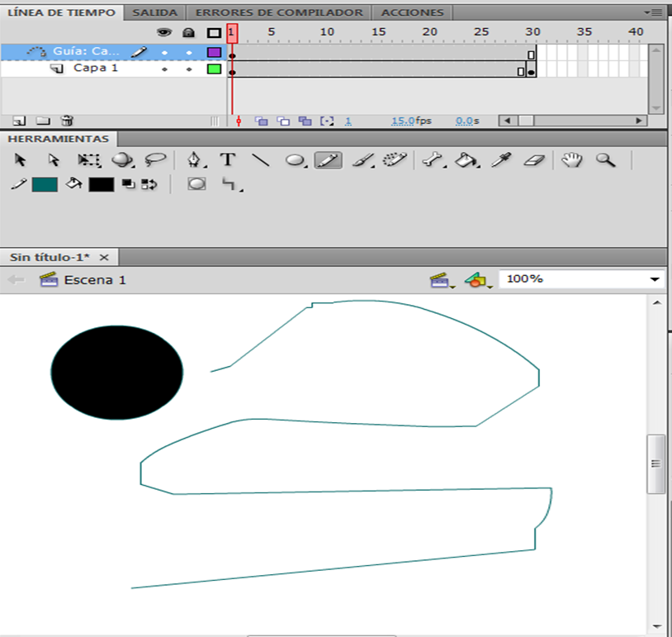Select the Text tool
The height and width of the screenshot is (637, 672).
[227, 160]
